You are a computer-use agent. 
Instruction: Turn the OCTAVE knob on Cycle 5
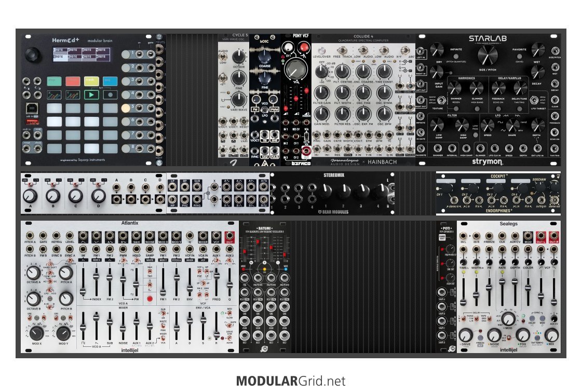239,57
